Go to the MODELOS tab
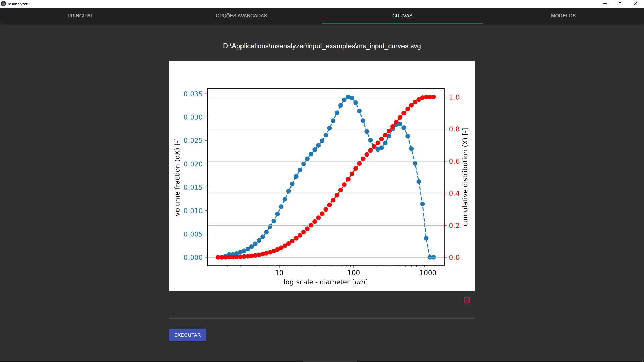The width and height of the screenshot is (644, 362). [563, 16]
